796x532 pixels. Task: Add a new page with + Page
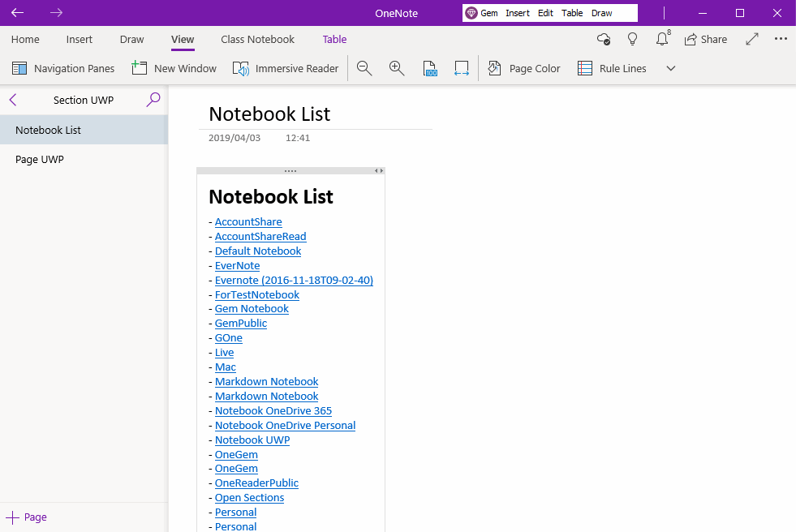point(27,517)
